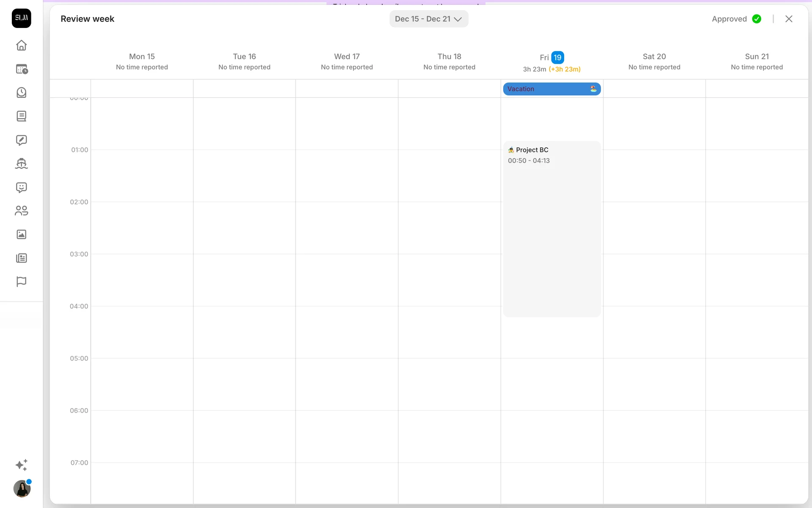Click the pencil note sidebar icon

tap(22, 140)
